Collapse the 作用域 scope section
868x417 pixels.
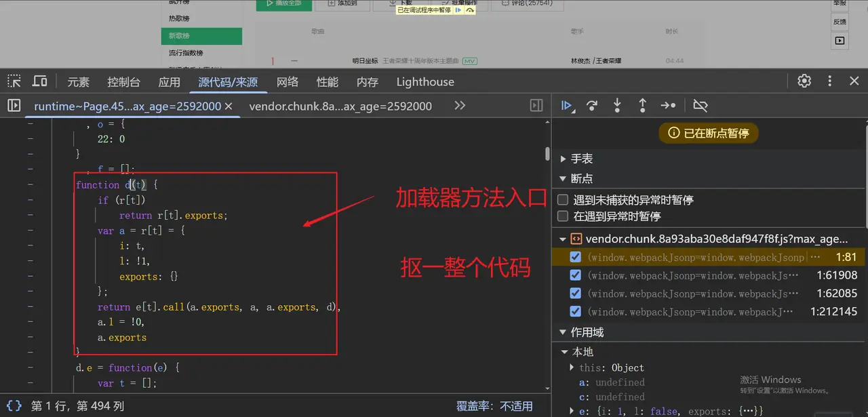tap(563, 332)
